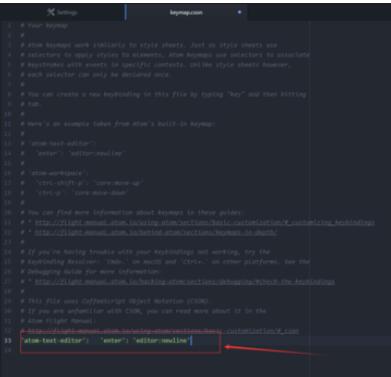The image size is (391, 377).
Task: Open the keymaps in depth manual link
Action: tap(156, 232)
